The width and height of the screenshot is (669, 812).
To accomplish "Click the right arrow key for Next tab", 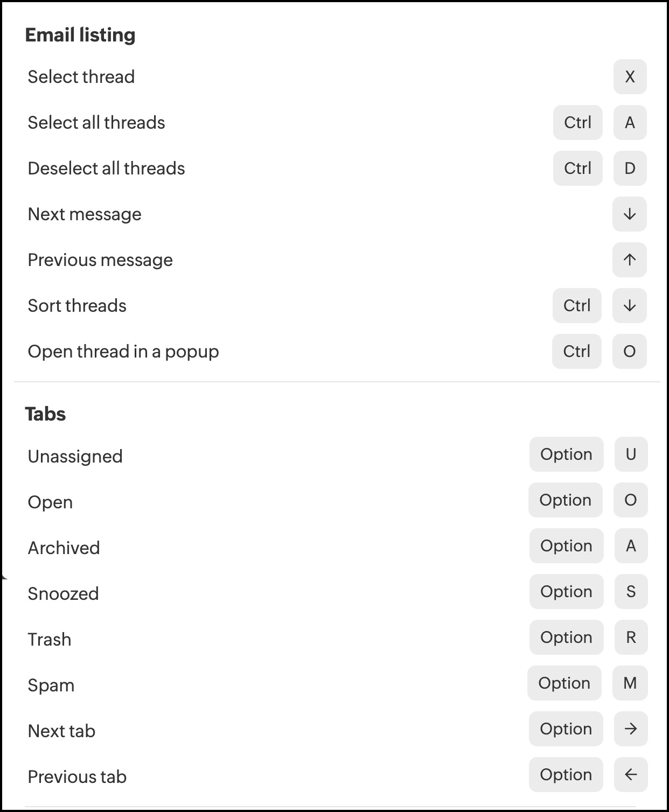I will pos(631,729).
